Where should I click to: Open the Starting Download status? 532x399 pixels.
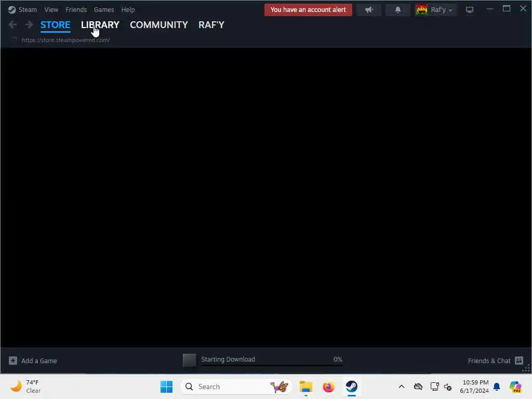[x=228, y=359]
